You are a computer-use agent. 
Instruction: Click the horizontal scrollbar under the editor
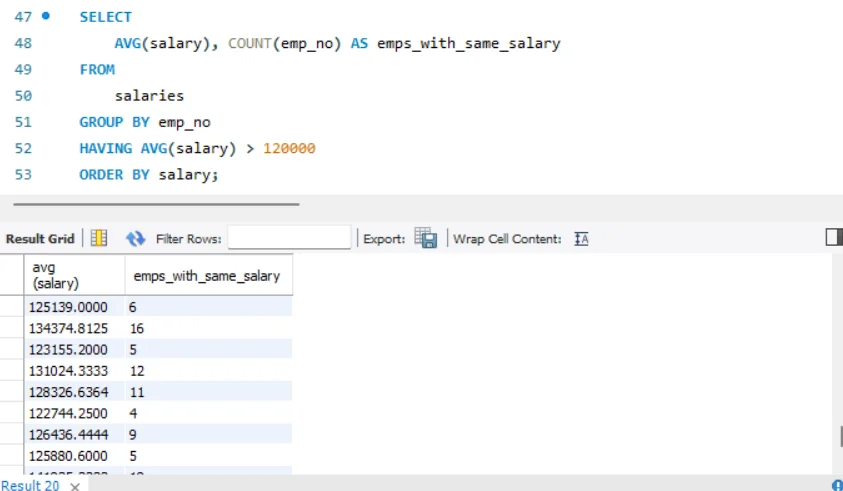150,204
